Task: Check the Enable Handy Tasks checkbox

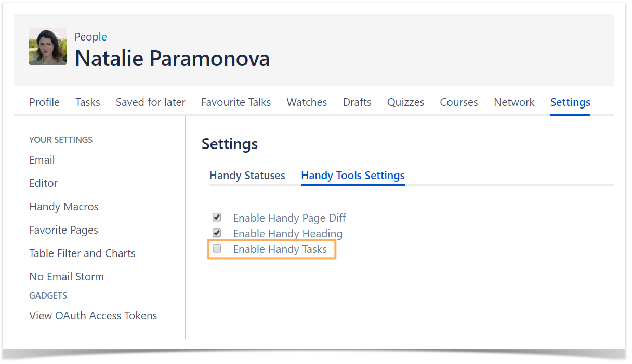Action: click(x=217, y=248)
